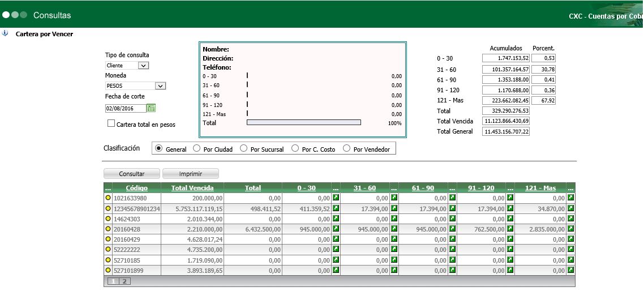Click the Fecha de corte date field

126,109
